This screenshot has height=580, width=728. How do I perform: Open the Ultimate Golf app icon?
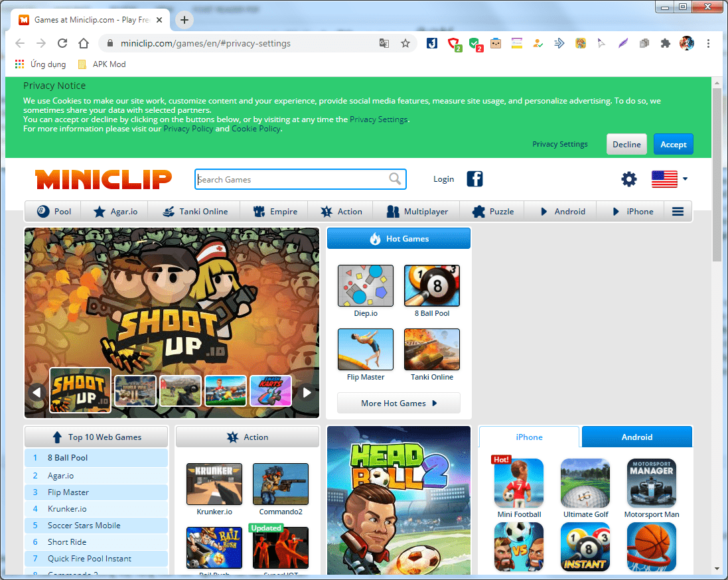(x=585, y=483)
